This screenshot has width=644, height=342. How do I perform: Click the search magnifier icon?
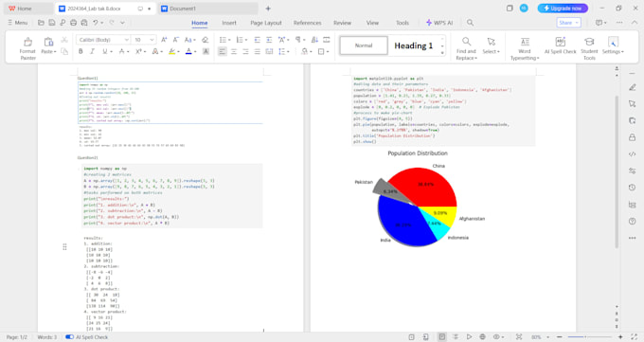point(471,23)
